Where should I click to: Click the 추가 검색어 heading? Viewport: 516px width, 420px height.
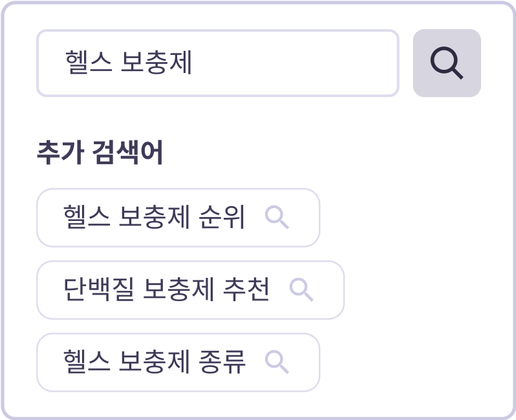(x=100, y=153)
